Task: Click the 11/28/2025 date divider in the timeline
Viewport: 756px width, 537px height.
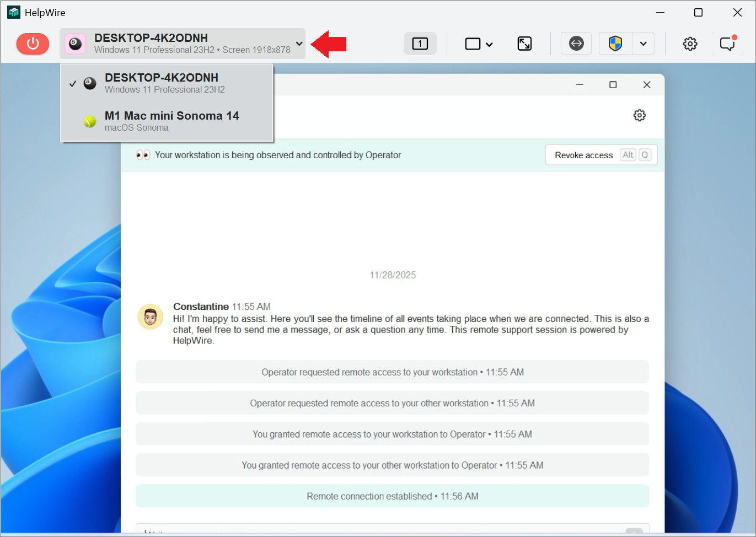Action: pos(392,275)
